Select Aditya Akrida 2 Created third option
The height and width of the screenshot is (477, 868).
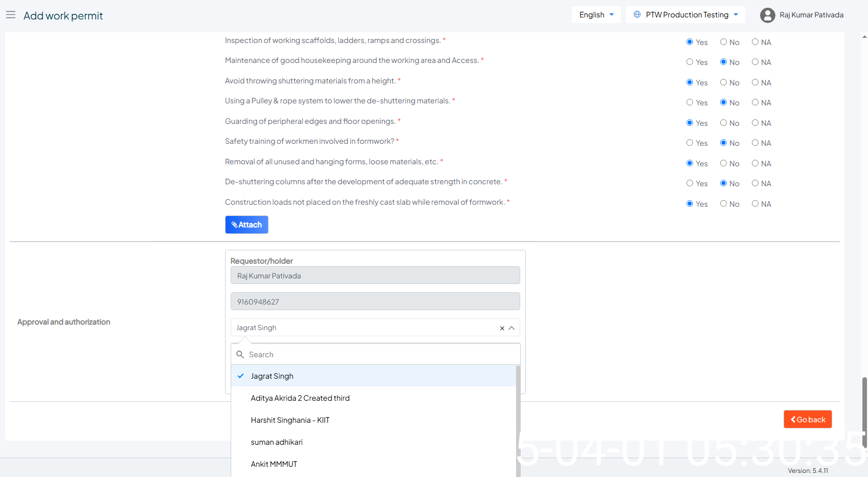pyautogui.click(x=300, y=398)
